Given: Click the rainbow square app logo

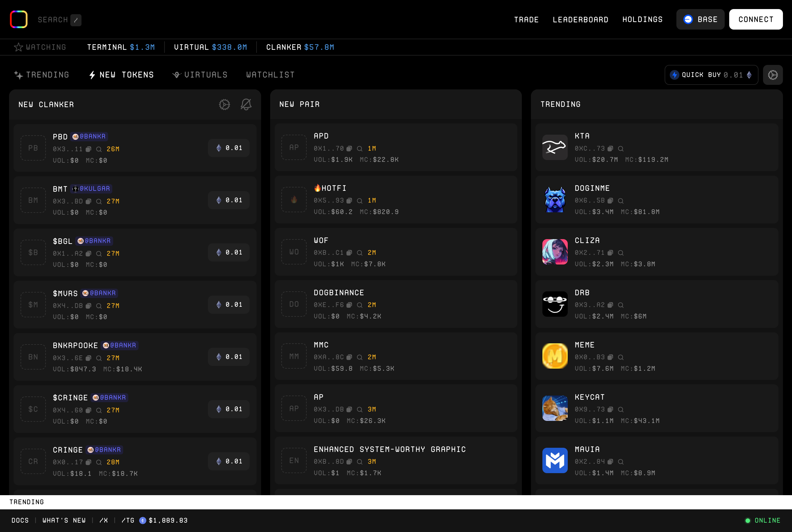Looking at the screenshot, I should click(x=19, y=19).
